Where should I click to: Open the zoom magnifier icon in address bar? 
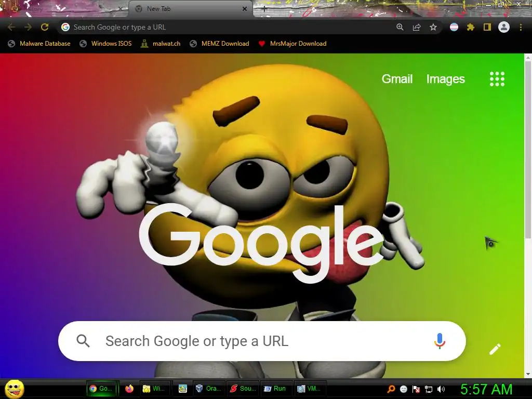400,27
